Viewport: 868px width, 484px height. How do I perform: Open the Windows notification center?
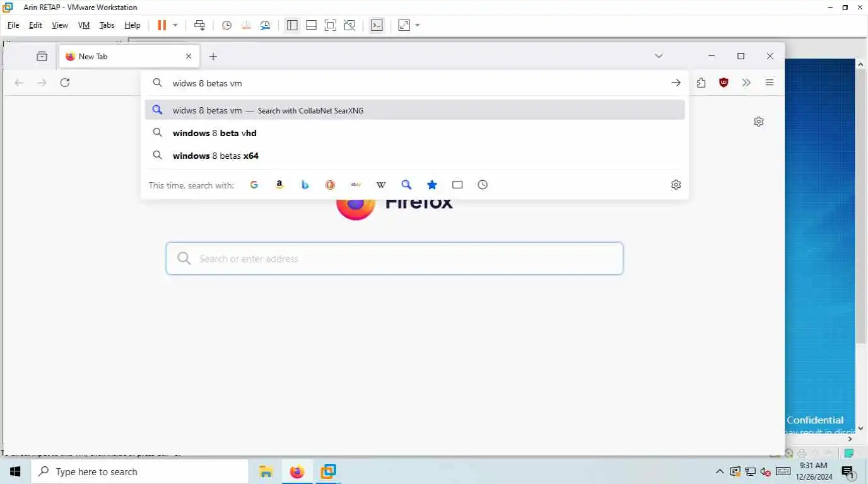click(x=848, y=471)
